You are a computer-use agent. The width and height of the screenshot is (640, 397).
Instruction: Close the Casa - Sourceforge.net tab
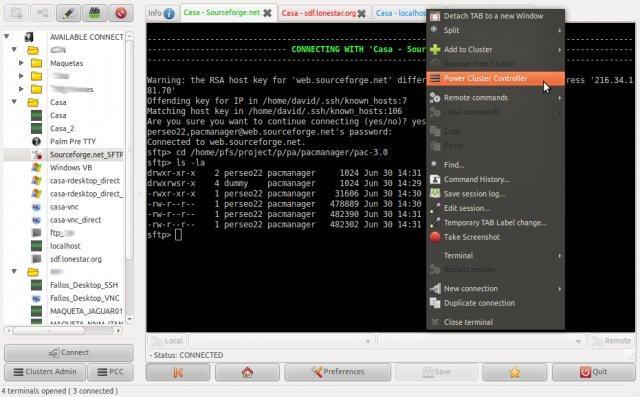click(x=267, y=13)
